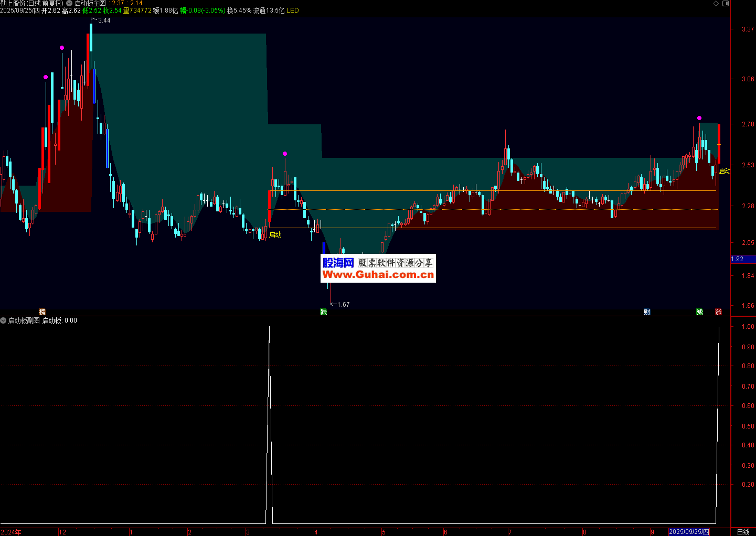This screenshot has width=756, height=536.
Task: Click the 1.92 price marker on axis
Action: click(738, 259)
